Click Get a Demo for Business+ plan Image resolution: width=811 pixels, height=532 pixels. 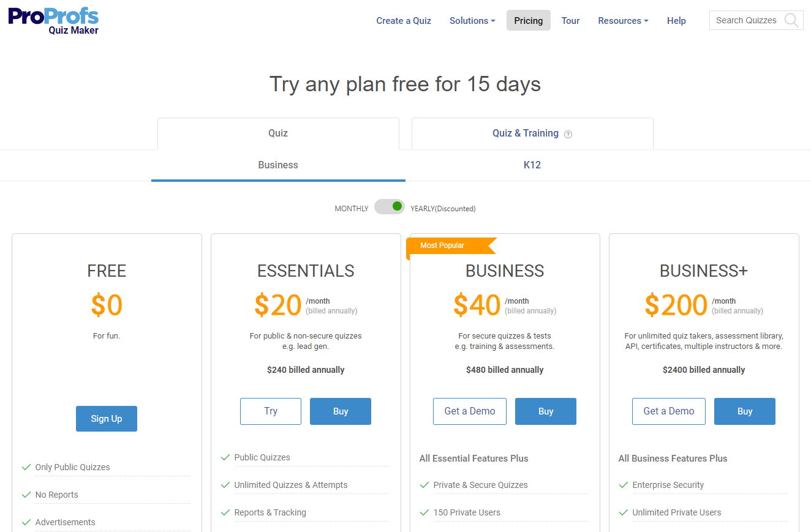point(668,411)
